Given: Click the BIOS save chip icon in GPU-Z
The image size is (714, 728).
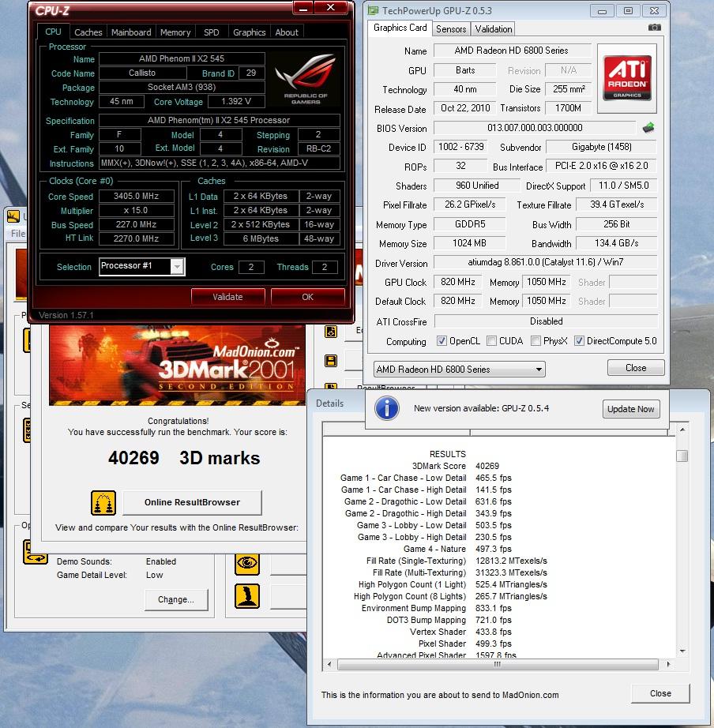Looking at the screenshot, I should 648,128.
